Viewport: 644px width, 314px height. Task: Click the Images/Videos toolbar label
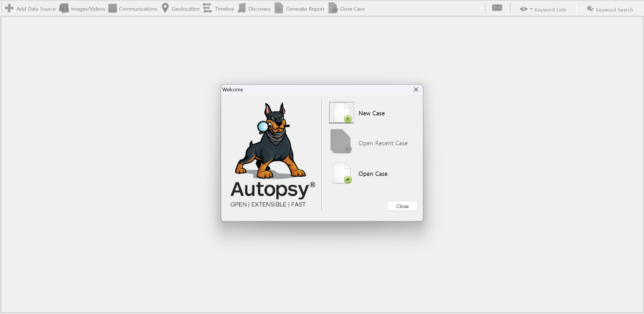88,9
